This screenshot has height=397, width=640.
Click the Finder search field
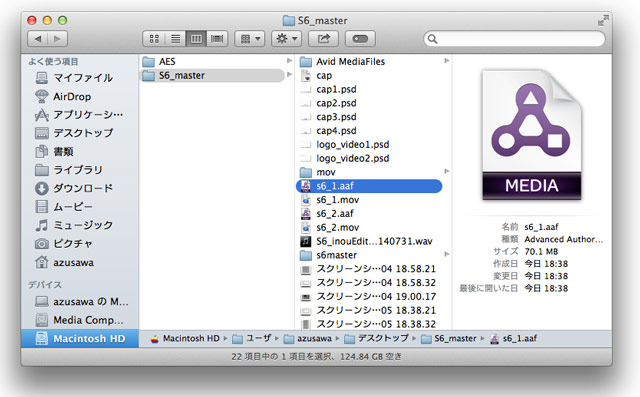[514, 39]
